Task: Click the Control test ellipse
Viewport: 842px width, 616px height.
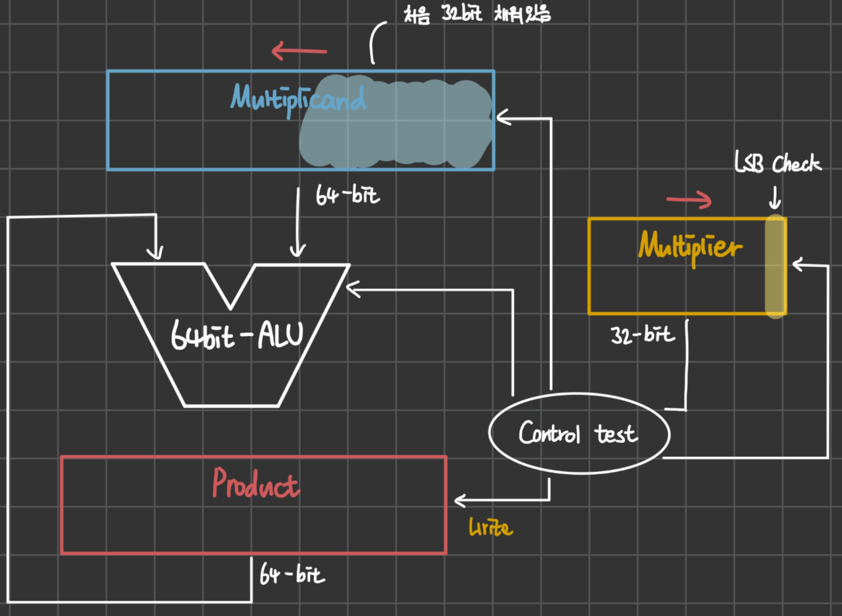Action: [579, 433]
